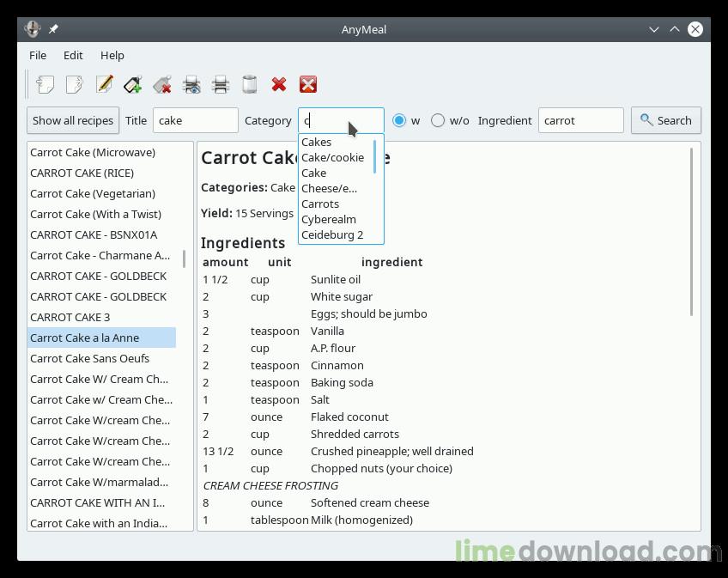Choose 'Cake/cookie' from the category suggestions
The image size is (728, 578).
tap(332, 157)
